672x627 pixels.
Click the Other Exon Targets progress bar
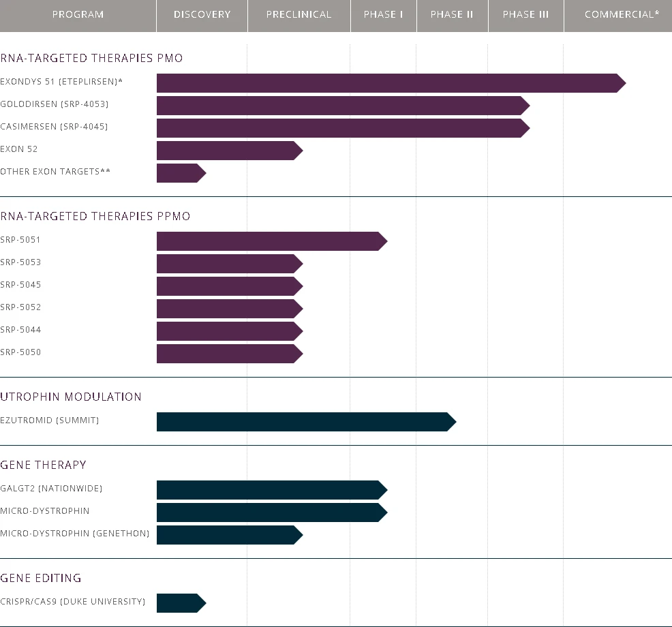pyautogui.click(x=181, y=173)
